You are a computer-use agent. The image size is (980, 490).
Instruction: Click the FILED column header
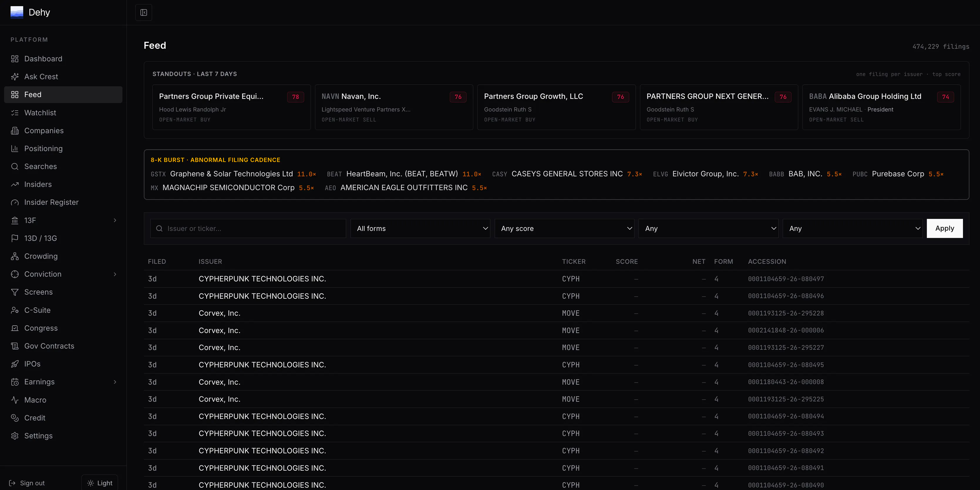(x=157, y=261)
